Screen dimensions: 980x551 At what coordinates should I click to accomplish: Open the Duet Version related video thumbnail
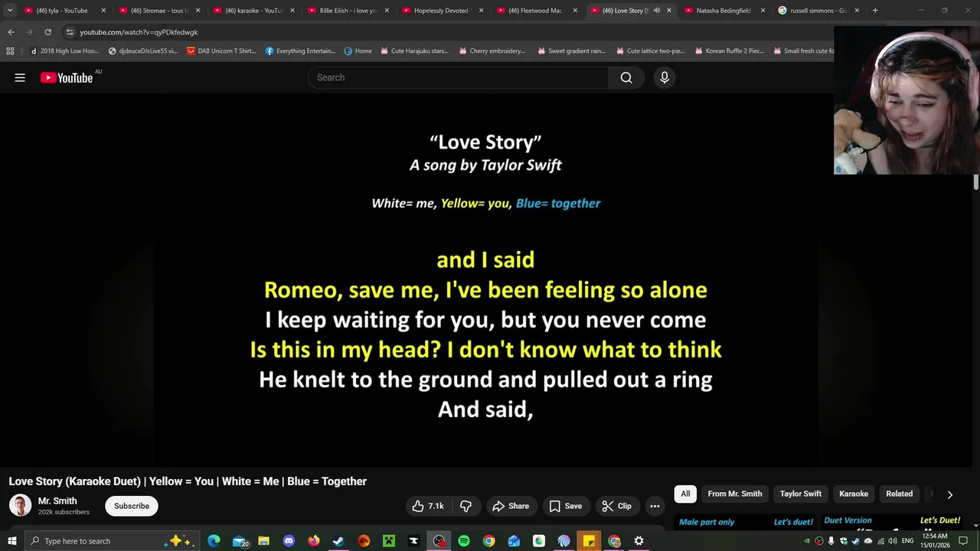[x=893, y=523]
